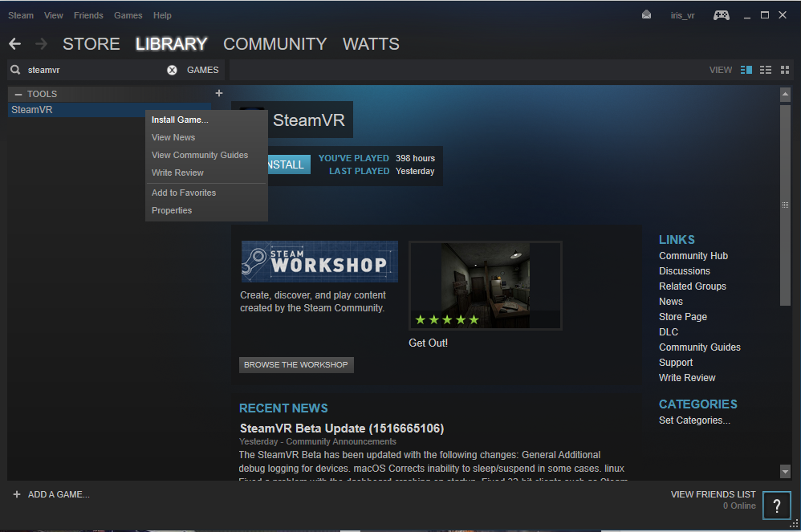Image resolution: width=801 pixels, height=532 pixels.
Task: Open the inbox notifications envelope icon
Action: point(646,14)
